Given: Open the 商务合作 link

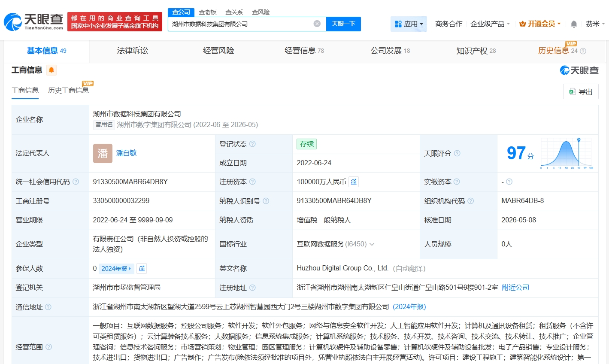Looking at the screenshot, I should click(x=449, y=24).
